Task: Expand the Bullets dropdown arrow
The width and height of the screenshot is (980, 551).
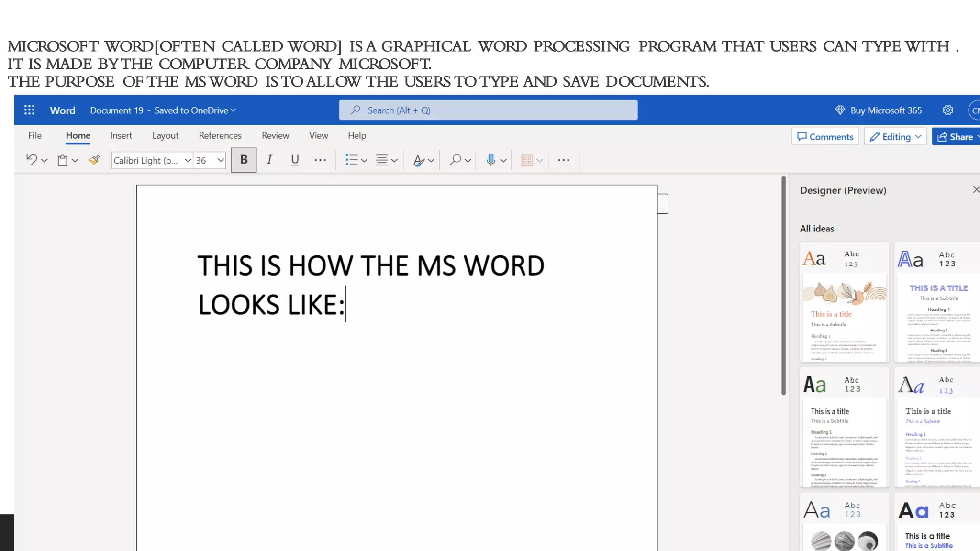Action: (364, 161)
